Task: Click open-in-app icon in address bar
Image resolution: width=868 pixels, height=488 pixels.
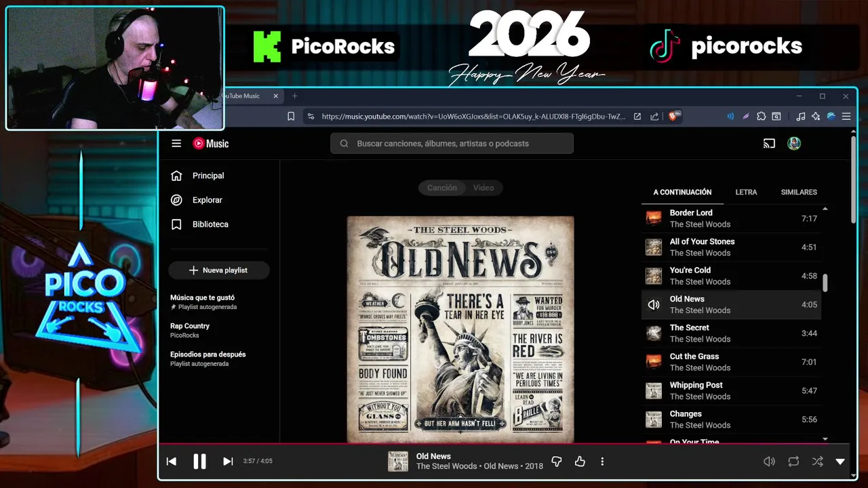Action: (x=637, y=117)
